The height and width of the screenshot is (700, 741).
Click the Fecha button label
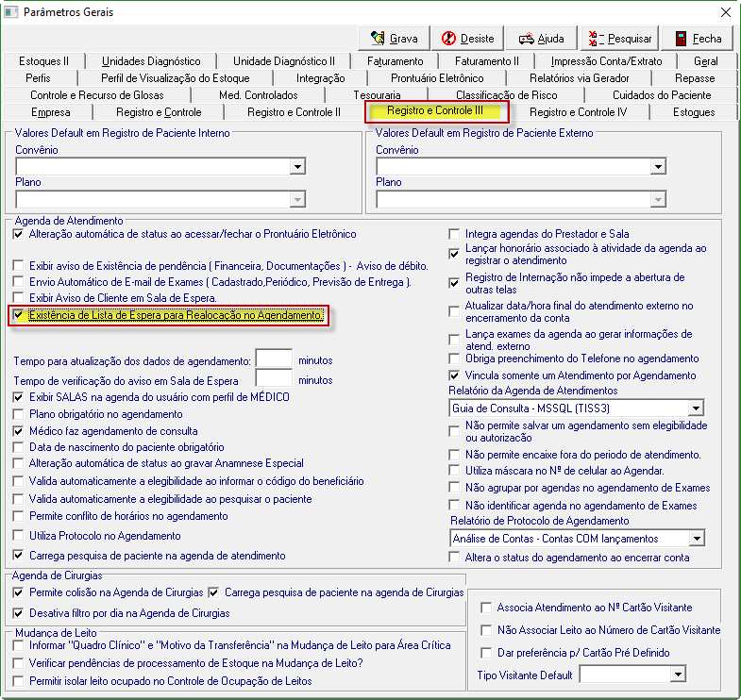click(x=707, y=39)
